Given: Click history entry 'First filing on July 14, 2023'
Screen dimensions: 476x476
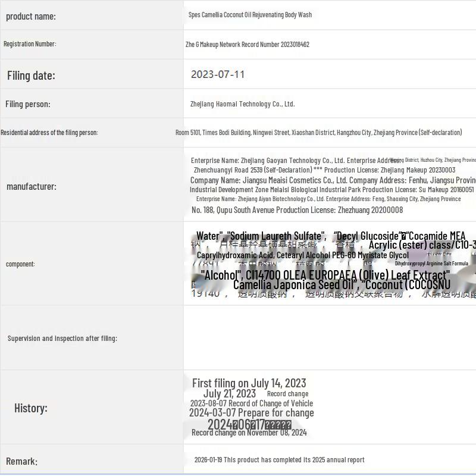Looking at the screenshot, I should [x=249, y=383].
